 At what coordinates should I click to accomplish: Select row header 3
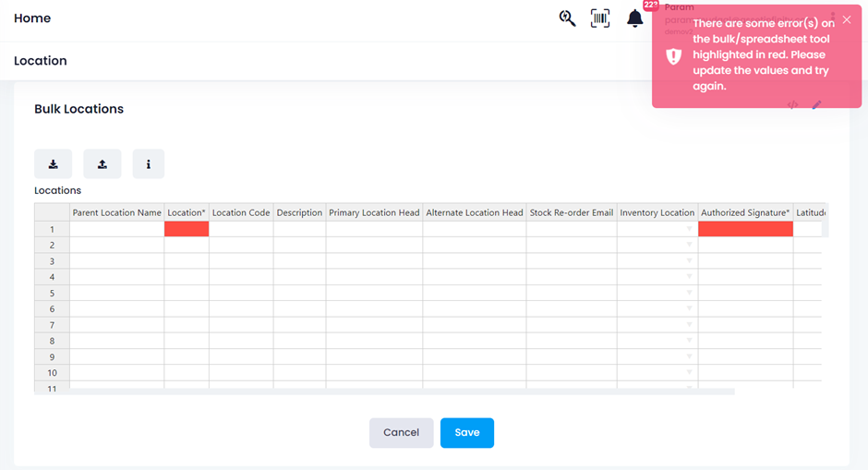pos(52,261)
